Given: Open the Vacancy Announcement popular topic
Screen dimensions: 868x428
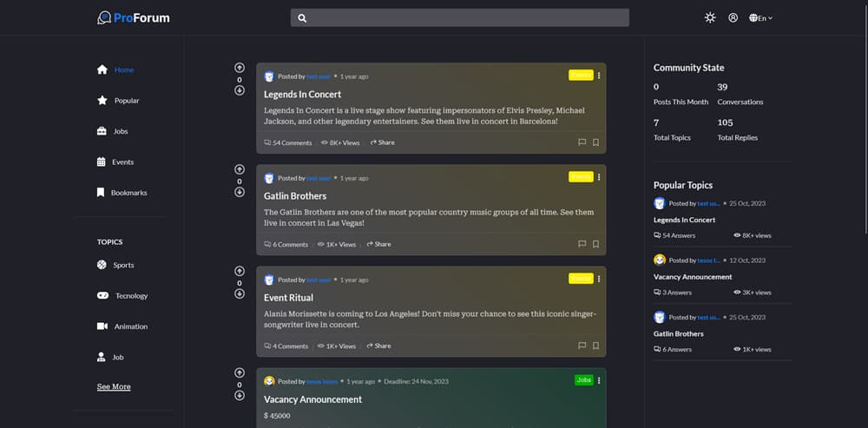Looking at the screenshot, I should point(693,277).
